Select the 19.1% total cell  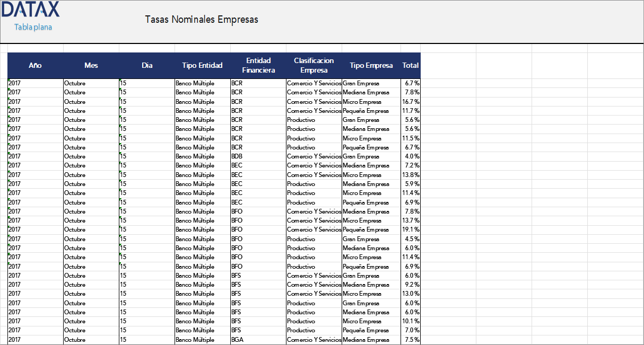[411, 229]
